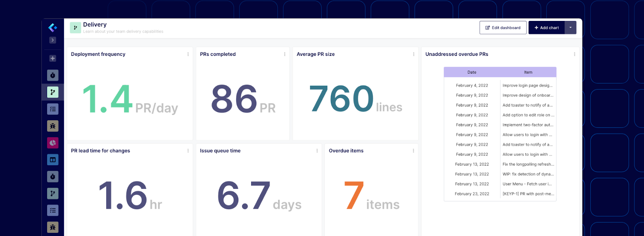The image size is (644, 236).
Task: Open the Deployment frequency card options menu
Action: tap(188, 54)
